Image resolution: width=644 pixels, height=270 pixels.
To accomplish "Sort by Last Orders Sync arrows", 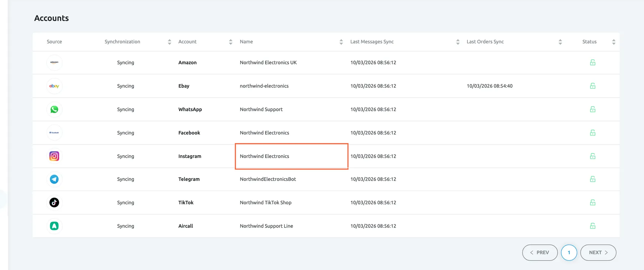I will tap(560, 42).
